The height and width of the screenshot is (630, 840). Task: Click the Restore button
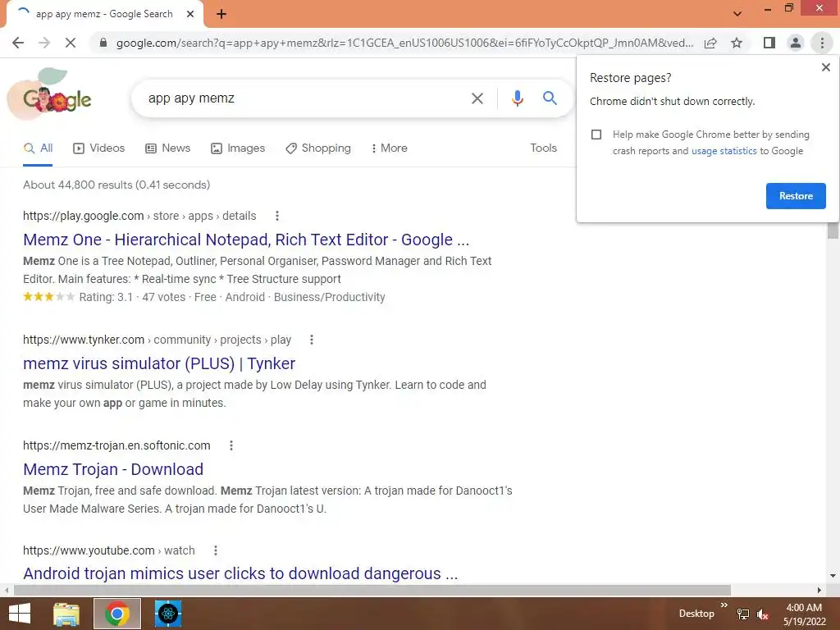coord(796,196)
